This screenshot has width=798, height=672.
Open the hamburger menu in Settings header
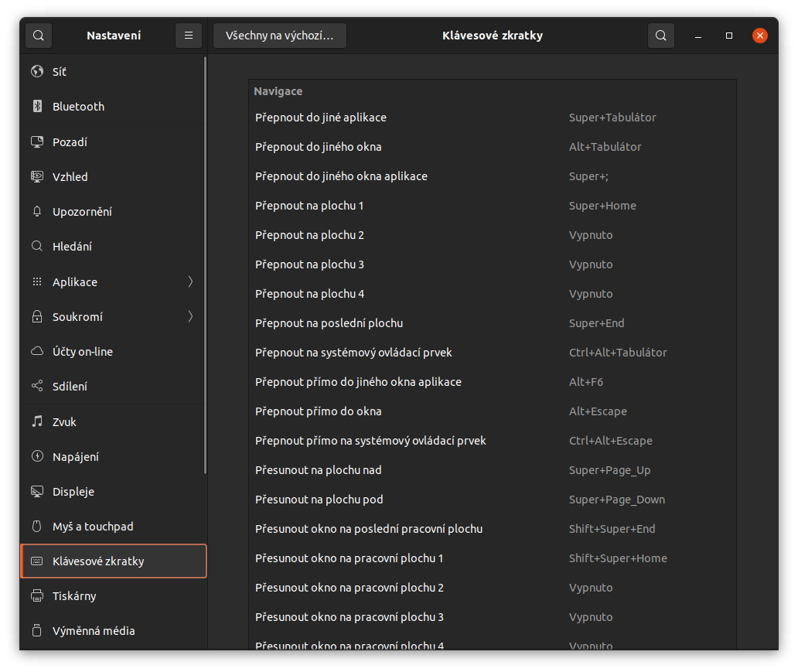(189, 36)
